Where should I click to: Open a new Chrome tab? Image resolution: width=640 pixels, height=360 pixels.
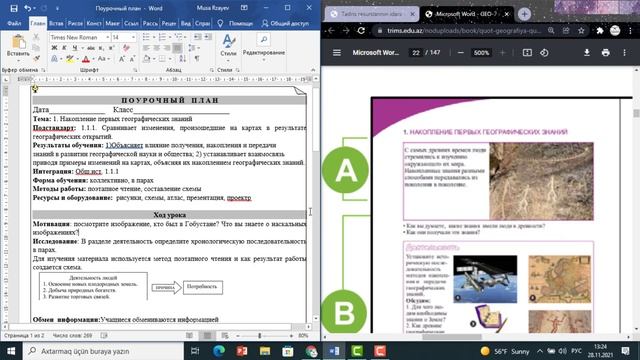(x=524, y=14)
